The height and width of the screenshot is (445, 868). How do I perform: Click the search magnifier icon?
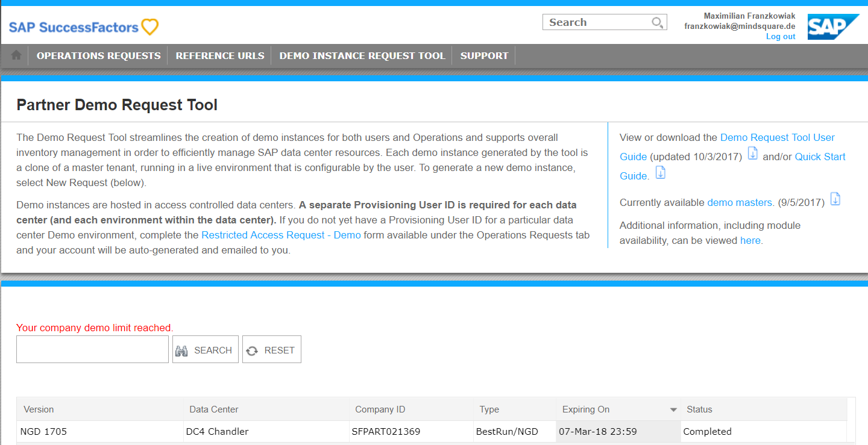pyautogui.click(x=657, y=23)
